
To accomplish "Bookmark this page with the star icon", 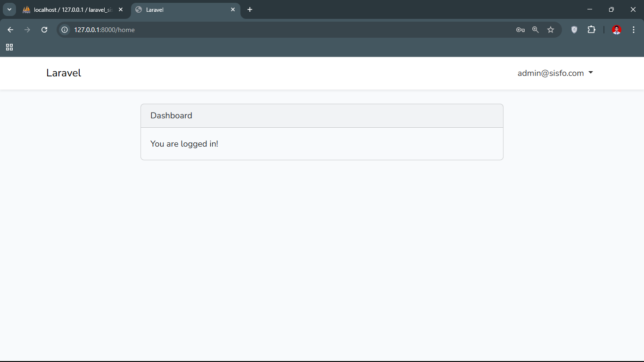I will click(x=551, y=30).
